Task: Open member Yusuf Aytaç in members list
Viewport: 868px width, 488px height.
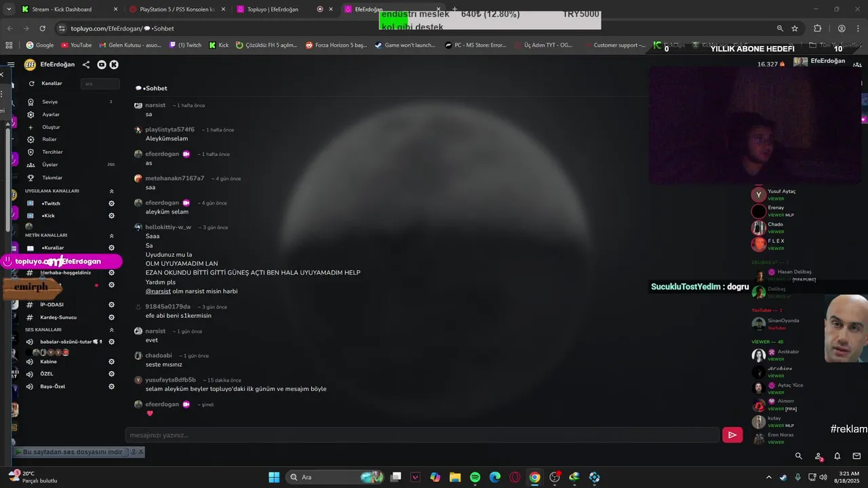Action: pyautogui.click(x=781, y=191)
